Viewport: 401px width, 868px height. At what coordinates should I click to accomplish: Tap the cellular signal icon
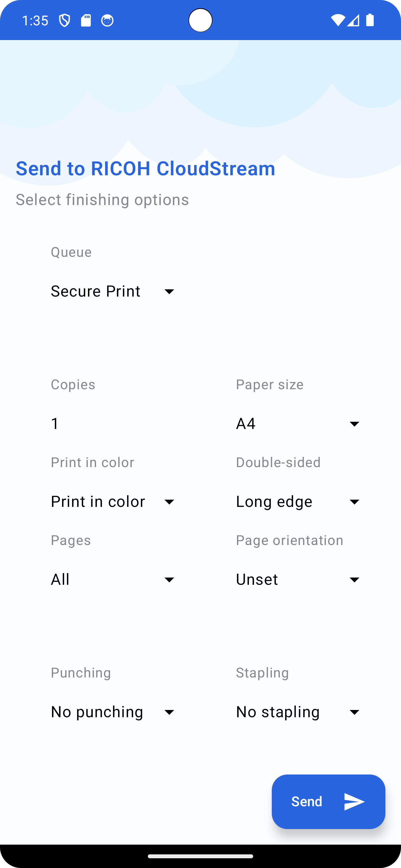point(353,21)
